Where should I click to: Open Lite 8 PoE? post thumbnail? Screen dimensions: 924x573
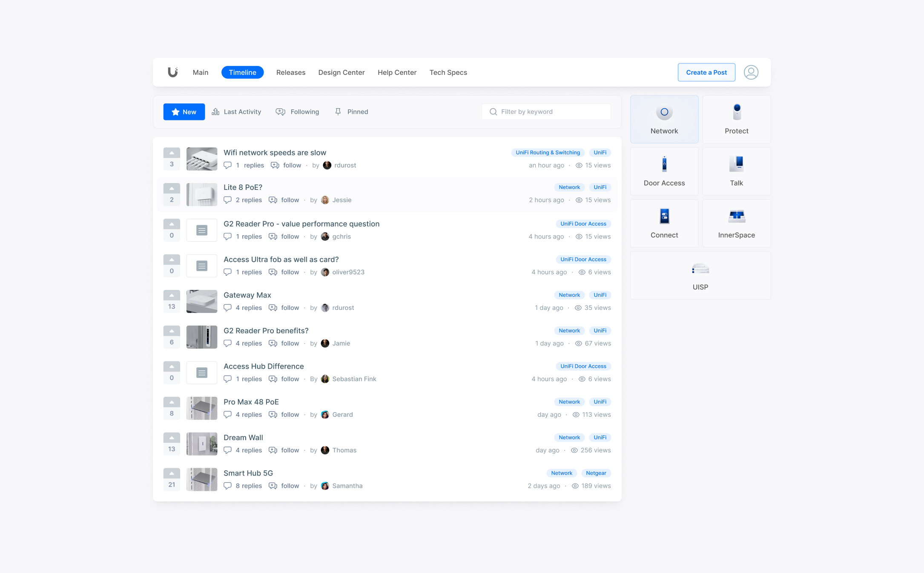click(202, 195)
